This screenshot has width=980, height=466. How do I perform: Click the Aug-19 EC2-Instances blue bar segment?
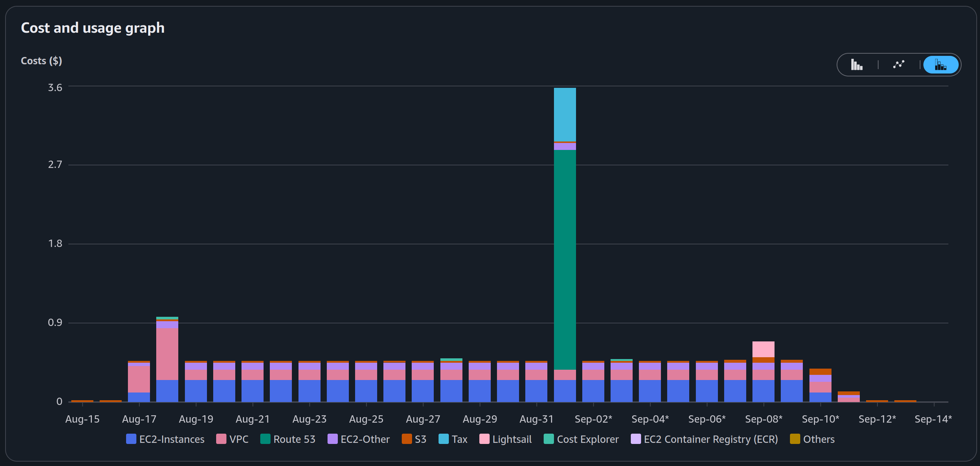196,391
